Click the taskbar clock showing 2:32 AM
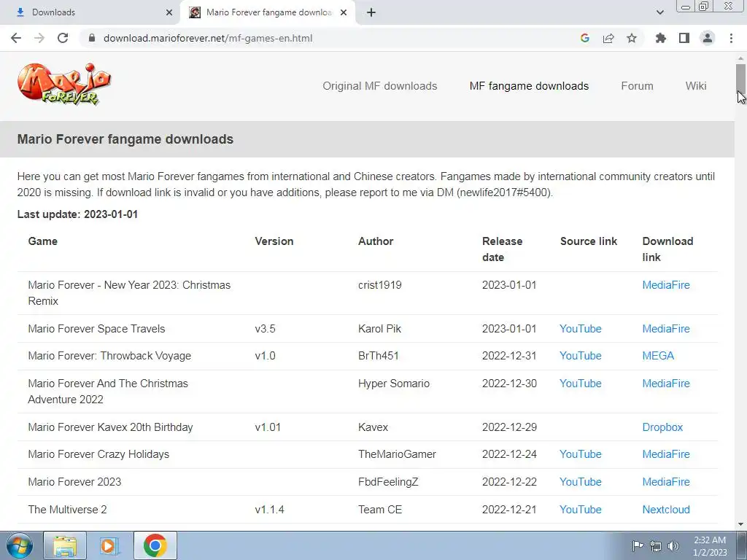This screenshot has height=560, width=747. click(x=710, y=546)
